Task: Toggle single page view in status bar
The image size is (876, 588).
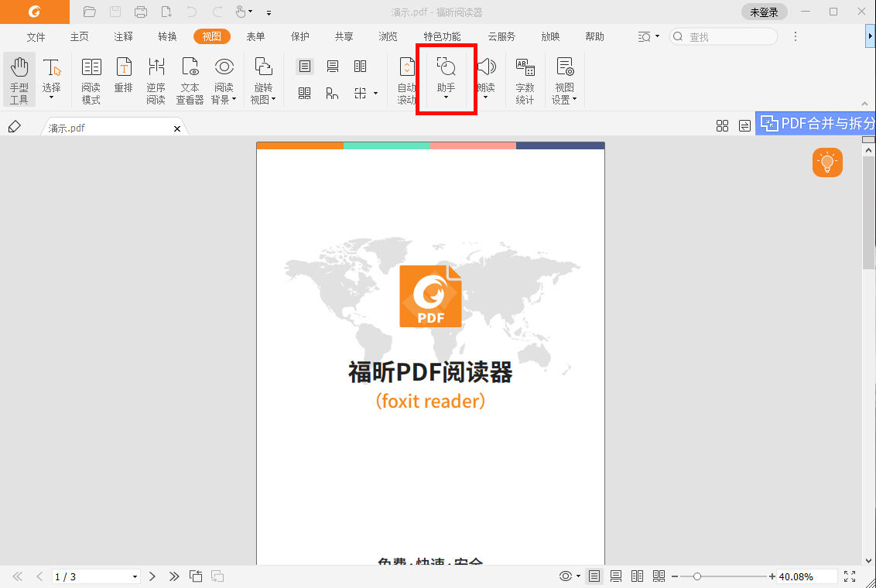Action: click(594, 576)
